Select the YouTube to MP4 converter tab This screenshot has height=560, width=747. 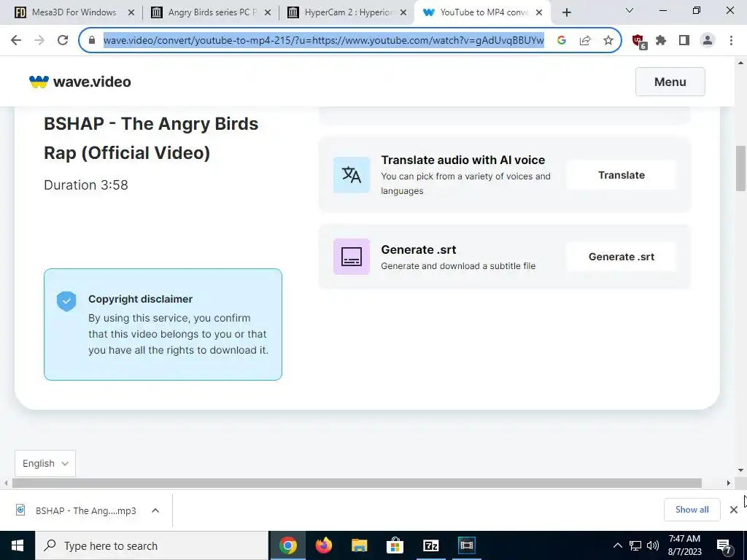click(484, 12)
